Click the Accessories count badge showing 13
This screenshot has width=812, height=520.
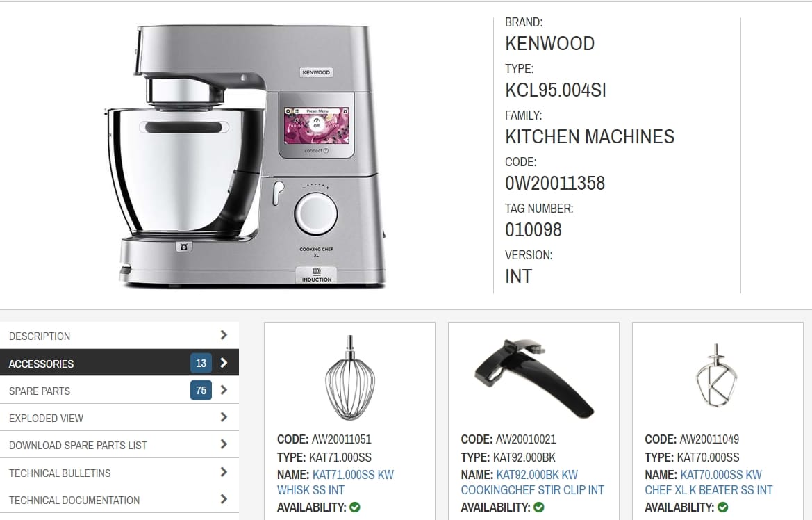(201, 364)
